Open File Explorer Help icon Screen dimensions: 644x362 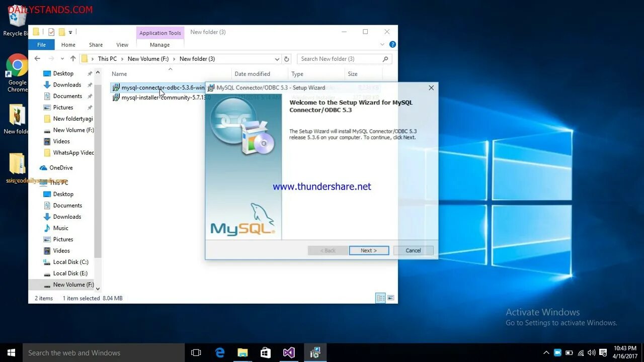tap(392, 44)
